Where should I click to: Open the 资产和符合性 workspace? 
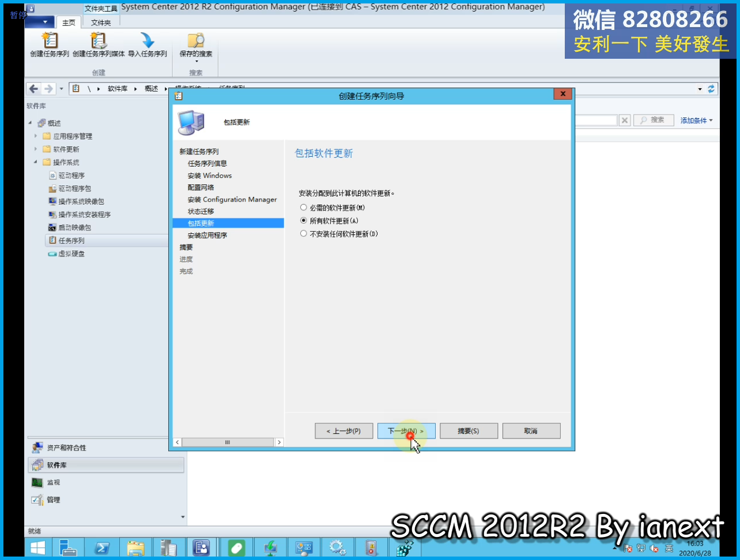tap(106, 448)
